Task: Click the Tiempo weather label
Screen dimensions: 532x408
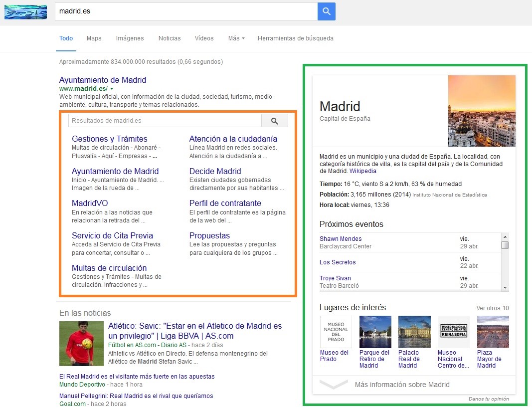Action: pyautogui.click(x=331, y=184)
